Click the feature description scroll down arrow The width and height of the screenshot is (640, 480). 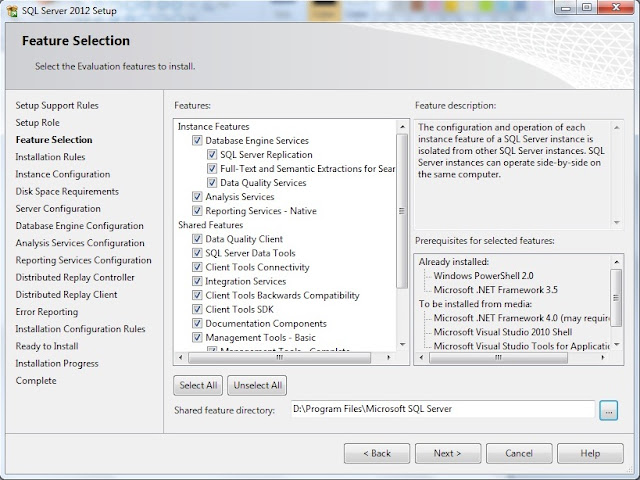[617, 222]
